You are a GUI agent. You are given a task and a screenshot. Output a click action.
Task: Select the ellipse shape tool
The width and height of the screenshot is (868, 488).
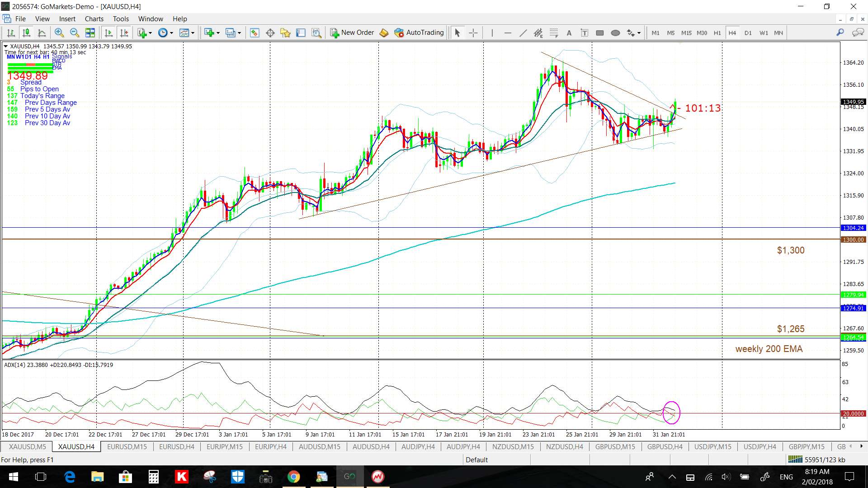pos(615,33)
